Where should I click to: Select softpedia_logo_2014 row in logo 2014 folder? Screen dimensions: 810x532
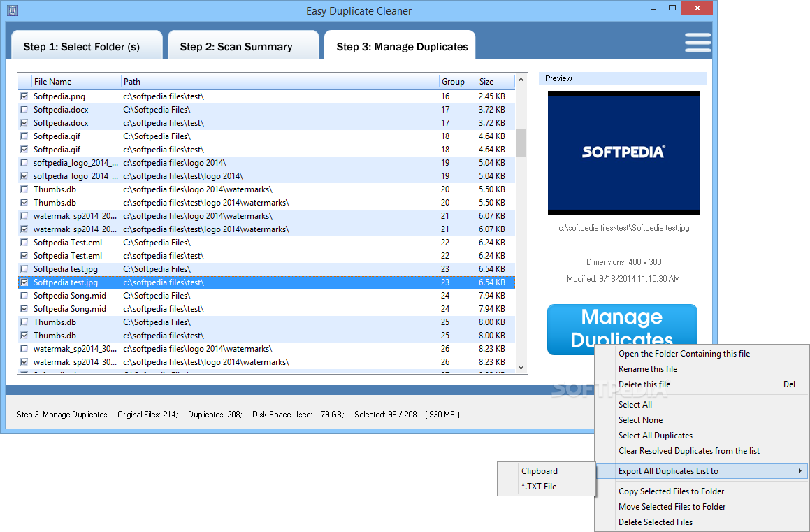click(266, 163)
